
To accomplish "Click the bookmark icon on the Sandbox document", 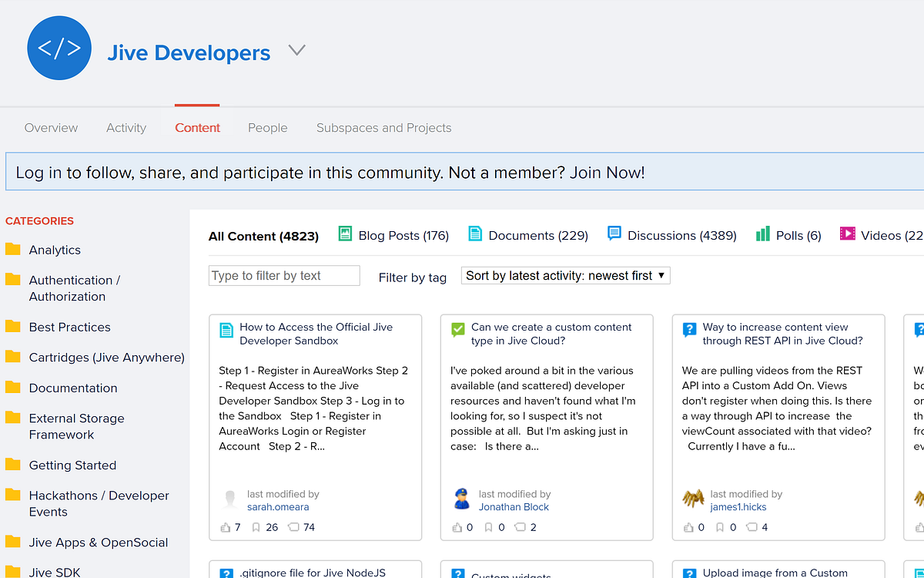I will pos(258,526).
